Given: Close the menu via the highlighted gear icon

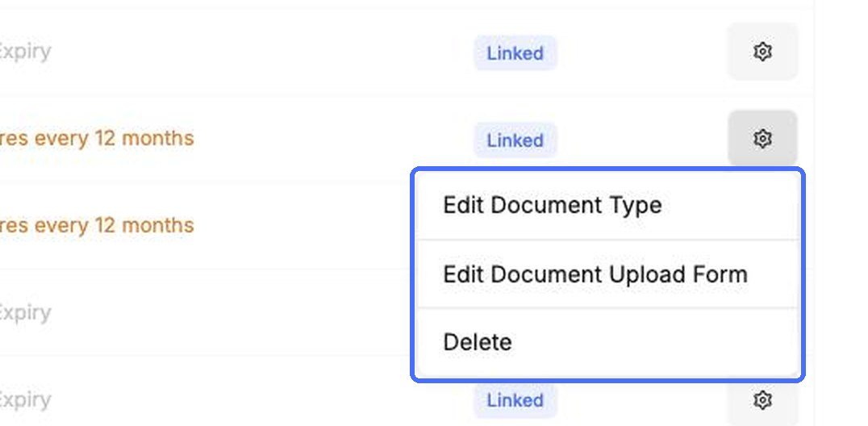Looking at the screenshot, I should [762, 138].
